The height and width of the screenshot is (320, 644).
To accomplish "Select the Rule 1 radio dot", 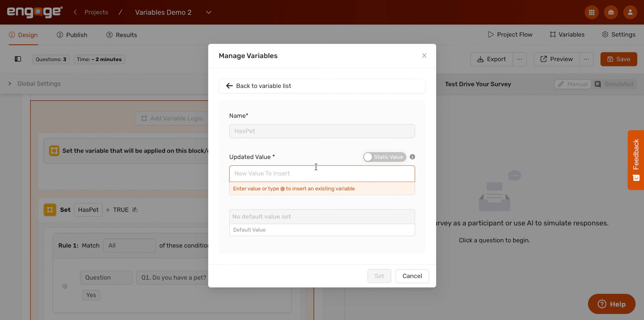I will (65, 286).
